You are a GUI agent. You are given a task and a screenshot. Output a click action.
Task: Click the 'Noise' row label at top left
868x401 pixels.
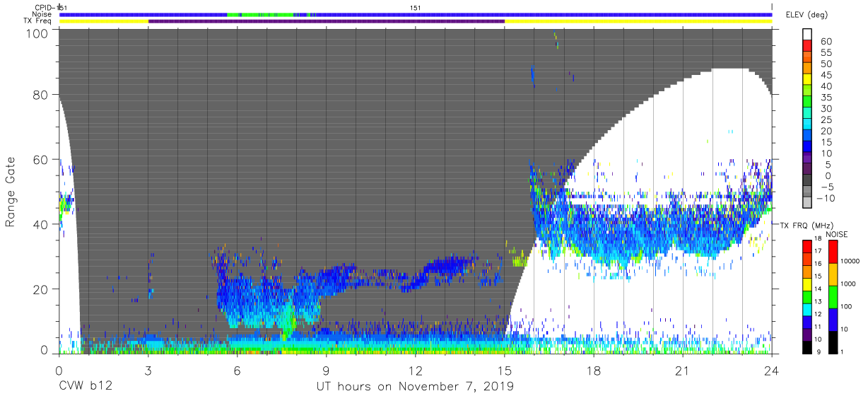pos(42,14)
